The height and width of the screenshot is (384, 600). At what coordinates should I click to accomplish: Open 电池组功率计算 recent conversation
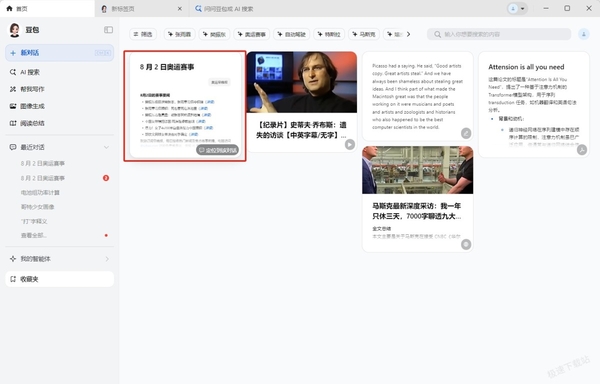(41, 192)
